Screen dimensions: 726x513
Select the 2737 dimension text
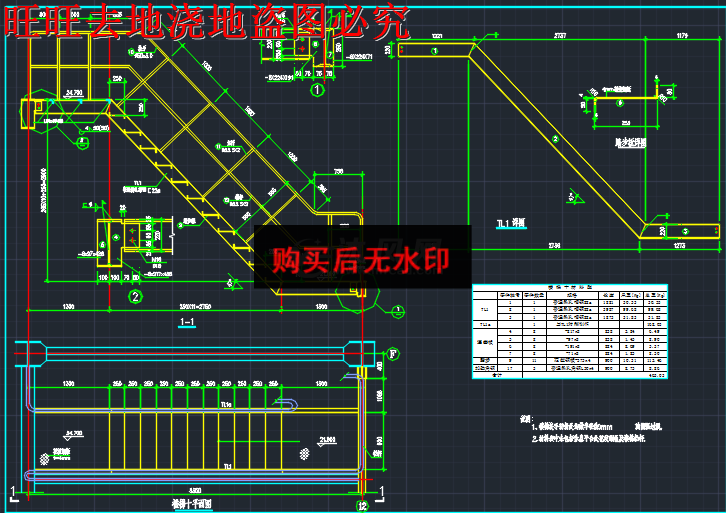(x=560, y=36)
